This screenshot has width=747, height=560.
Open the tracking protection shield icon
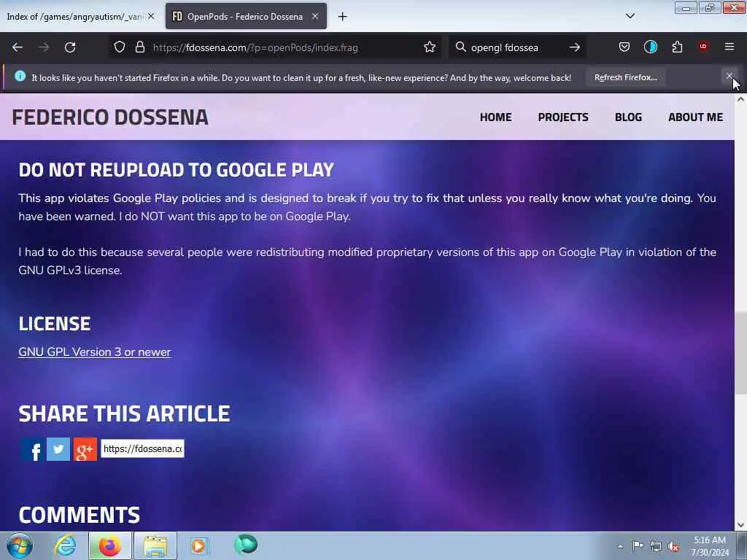click(120, 47)
